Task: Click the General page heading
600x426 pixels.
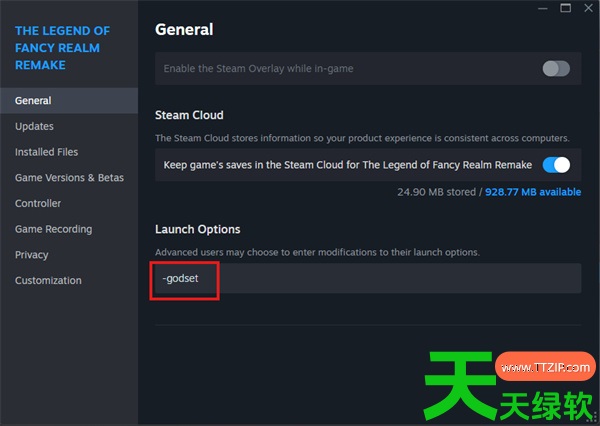Action: click(184, 29)
